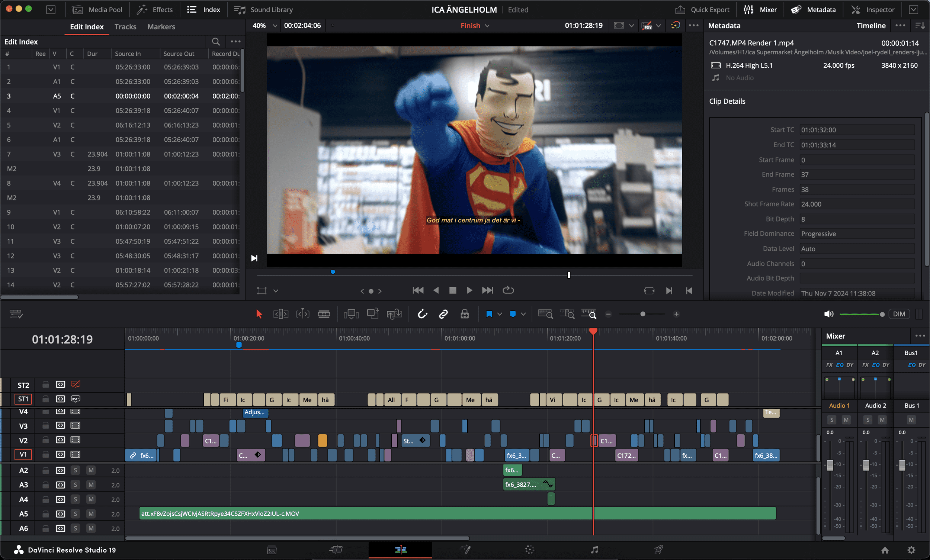Image resolution: width=930 pixels, height=560 pixels.
Task: Toggle Position Lock
Action: click(x=465, y=314)
